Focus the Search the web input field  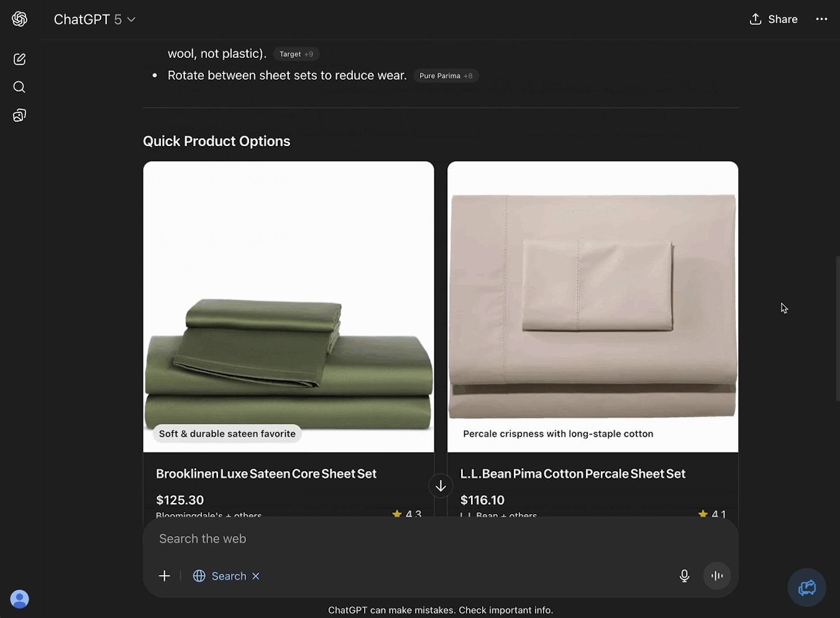pos(441,539)
